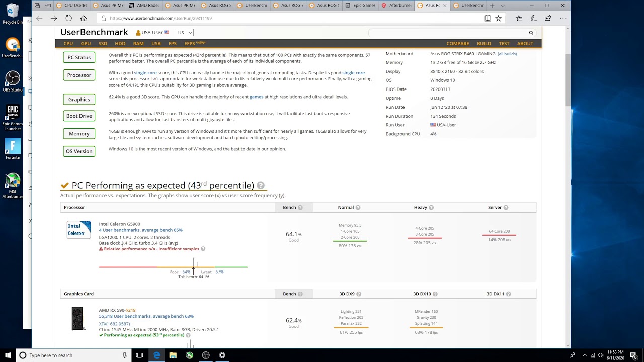The image size is (644, 362).
Task: Click the AMD RX 590 card image
Action: click(x=77, y=318)
